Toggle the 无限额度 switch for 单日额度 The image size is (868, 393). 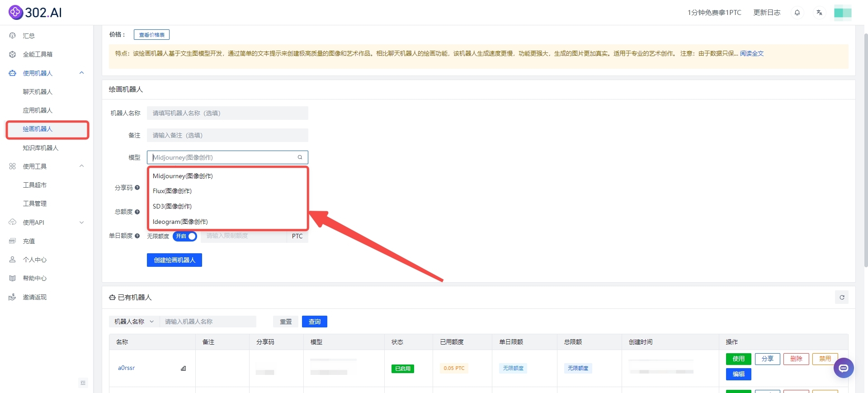pos(185,236)
